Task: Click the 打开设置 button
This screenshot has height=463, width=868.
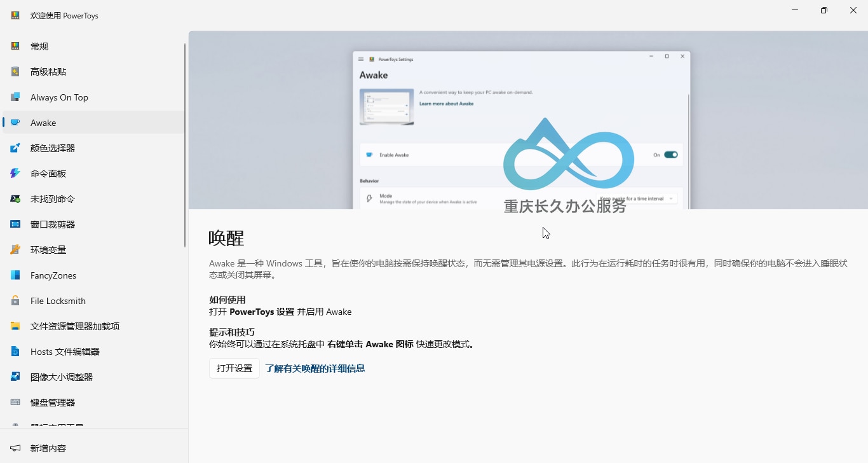Action: tap(234, 368)
